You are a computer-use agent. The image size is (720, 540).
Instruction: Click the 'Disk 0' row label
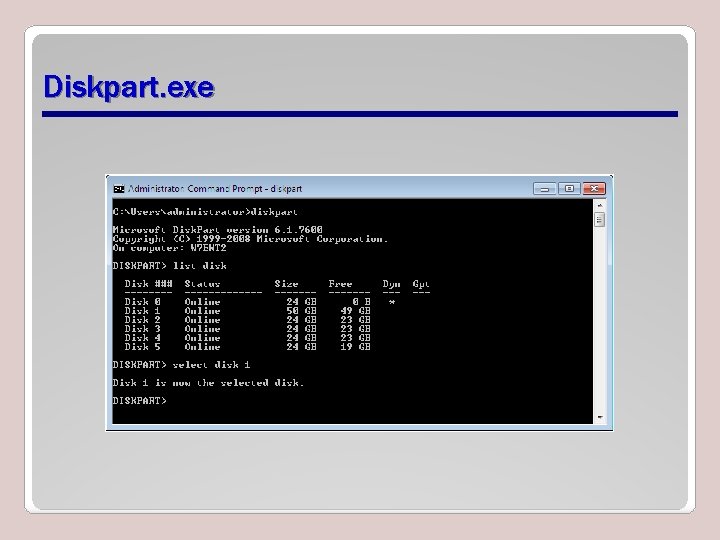[142, 302]
